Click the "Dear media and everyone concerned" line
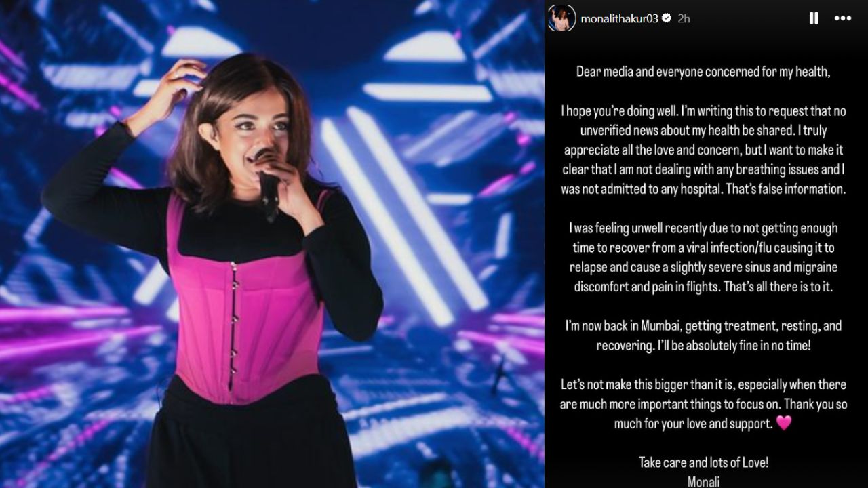868x488 pixels. pyautogui.click(x=705, y=73)
